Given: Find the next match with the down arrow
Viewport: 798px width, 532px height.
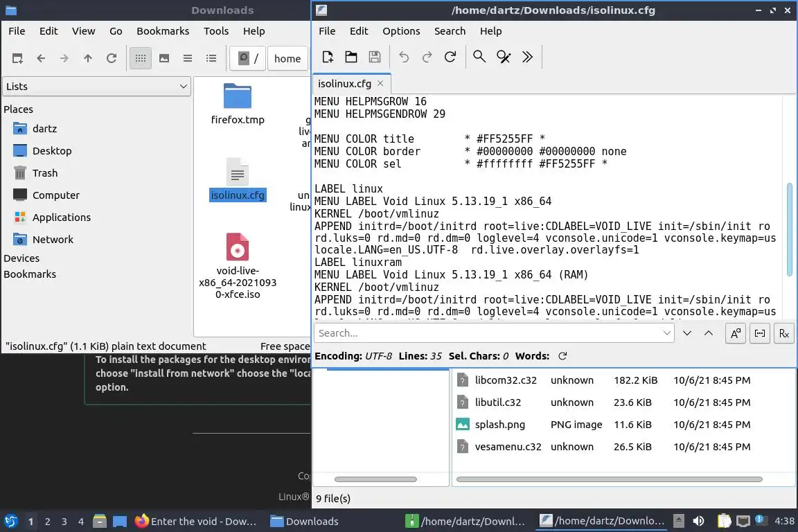Looking at the screenshot, I should click(x=687, y=333).
